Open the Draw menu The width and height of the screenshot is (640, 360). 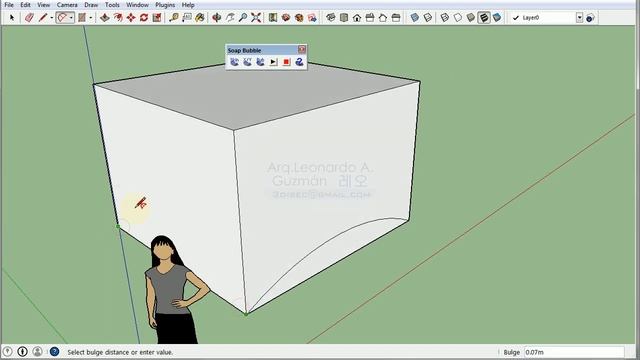91,5
